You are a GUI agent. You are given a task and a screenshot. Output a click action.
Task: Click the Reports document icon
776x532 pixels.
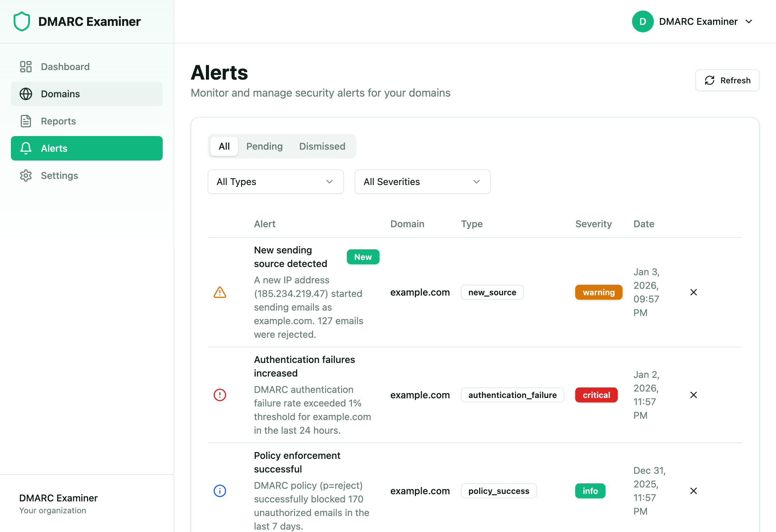point(26,121)
